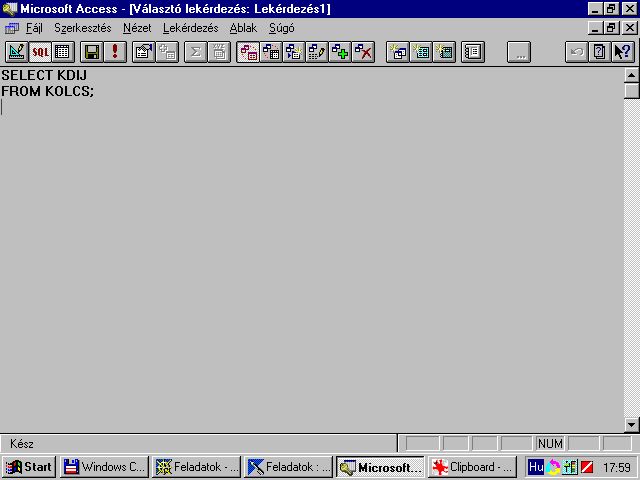Image resolution: width=640 pixels, height=480 pixels.
Task: Open the Nézet menu
Action: (137, 28)
